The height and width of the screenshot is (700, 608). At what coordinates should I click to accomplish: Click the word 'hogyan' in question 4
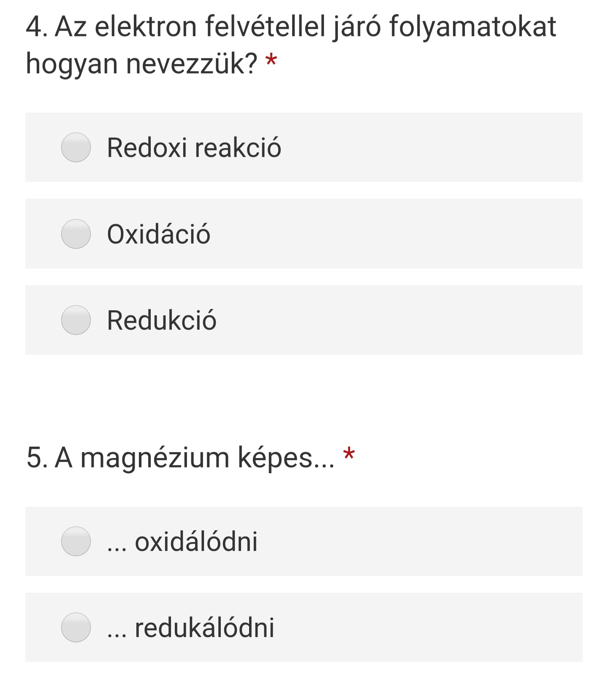coord(72,64)
